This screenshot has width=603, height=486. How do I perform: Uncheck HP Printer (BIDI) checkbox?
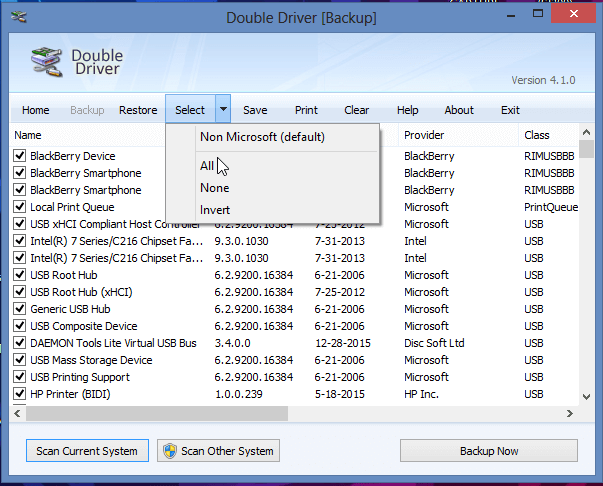tap(19, 394)
